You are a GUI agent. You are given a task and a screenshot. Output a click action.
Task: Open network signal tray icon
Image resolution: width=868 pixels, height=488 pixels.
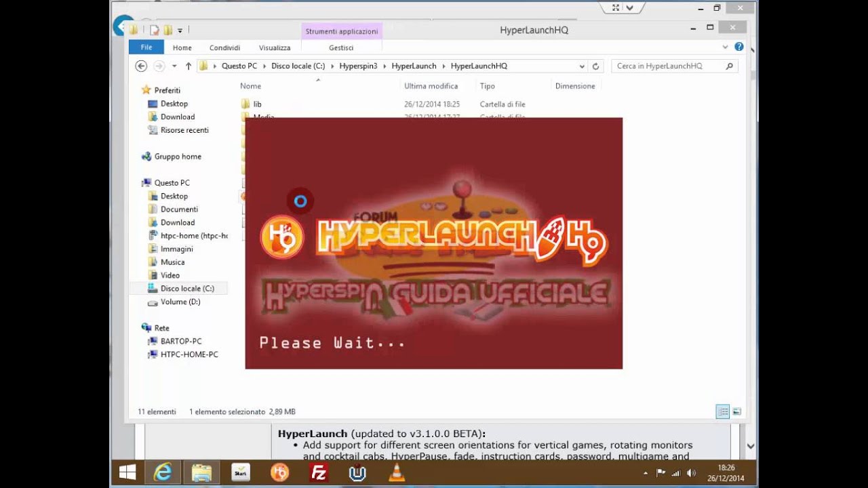(x=675, y=473)
